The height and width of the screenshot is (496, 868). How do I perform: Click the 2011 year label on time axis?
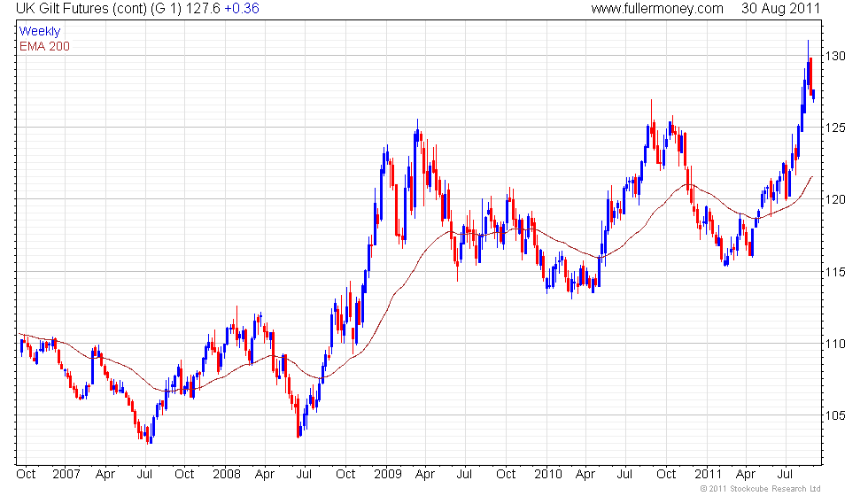(709, 474)
